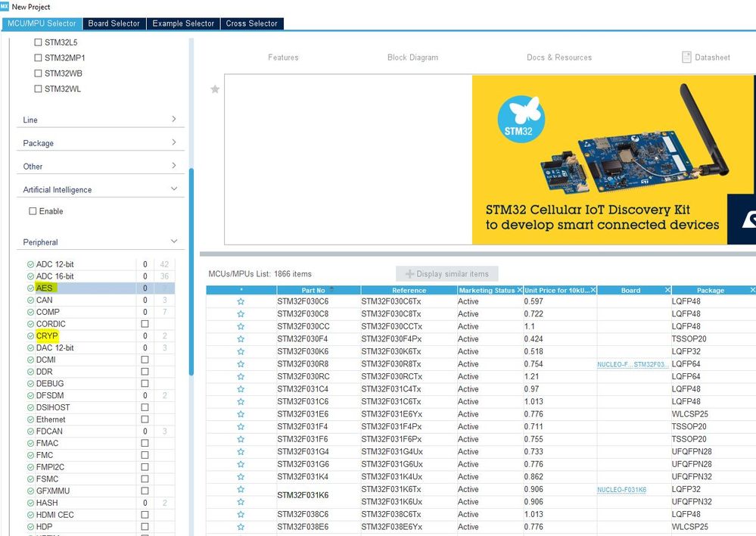Check the STM32L5 series checkbox
This screenshot has height=536, width=756.
tap(38, 42)
